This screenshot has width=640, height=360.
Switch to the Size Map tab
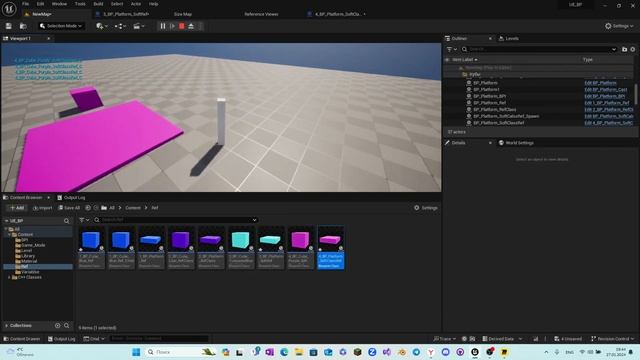[182, 14]
